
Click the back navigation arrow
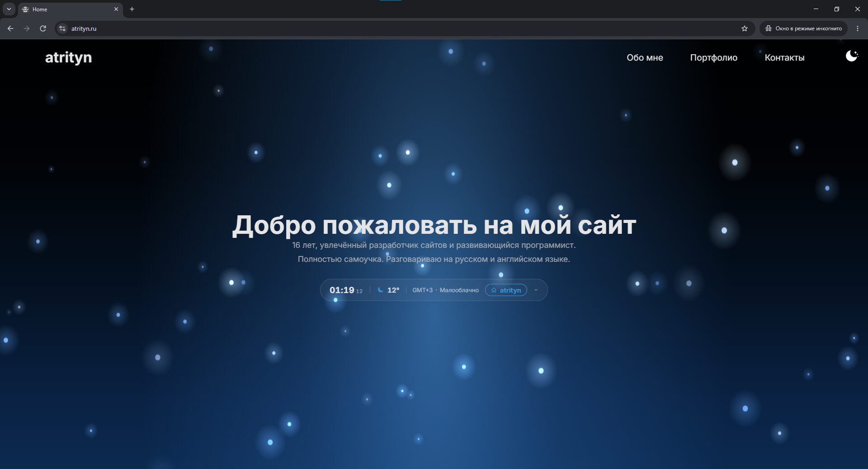(x=10, y=28)
